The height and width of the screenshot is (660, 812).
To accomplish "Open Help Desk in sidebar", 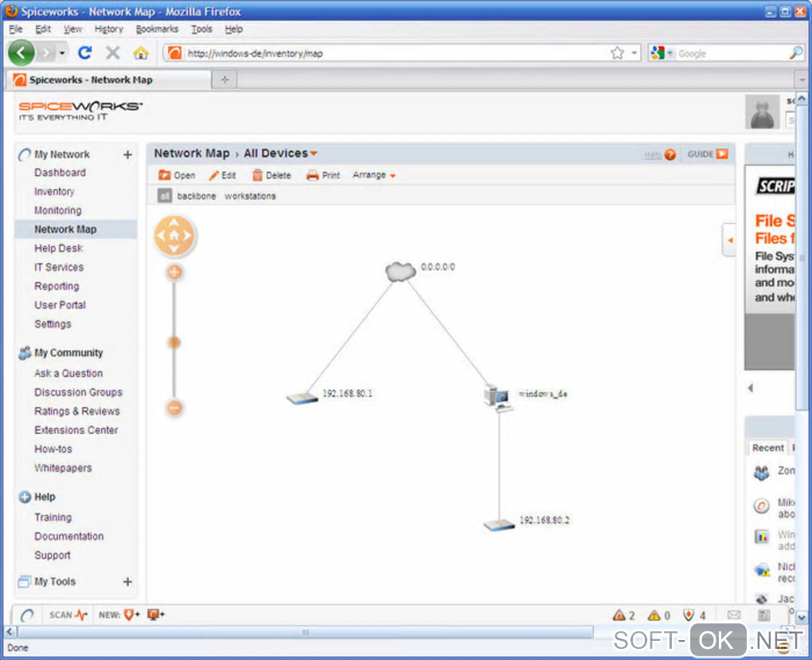I will pos(59,248).
